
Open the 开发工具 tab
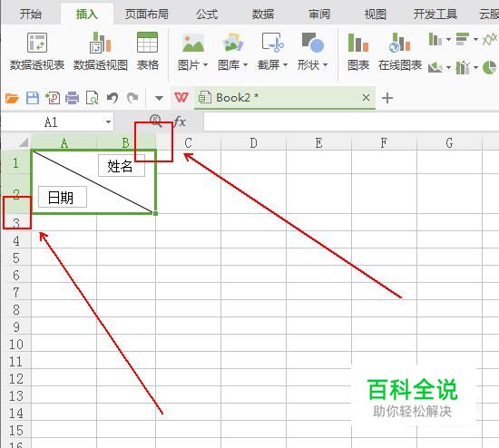click(x=435, y=15)
